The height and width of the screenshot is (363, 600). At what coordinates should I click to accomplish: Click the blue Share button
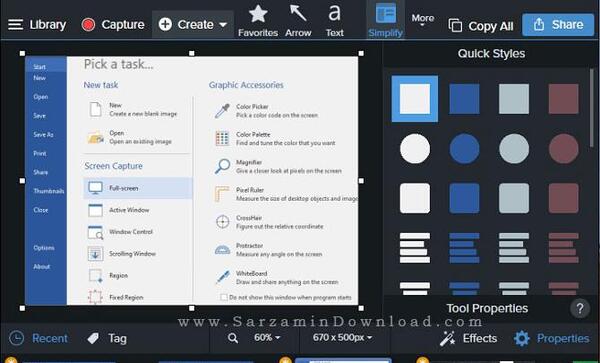point(558,25)
